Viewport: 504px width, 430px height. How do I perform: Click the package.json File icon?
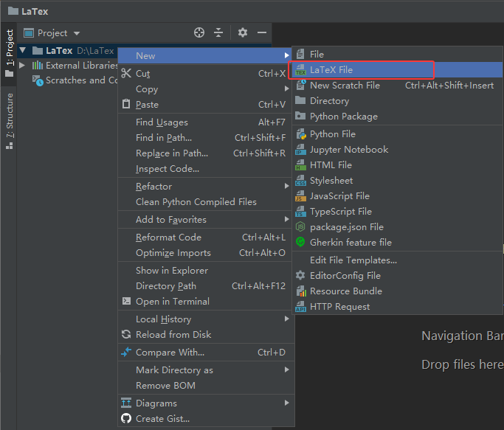(x=300, y=227)
